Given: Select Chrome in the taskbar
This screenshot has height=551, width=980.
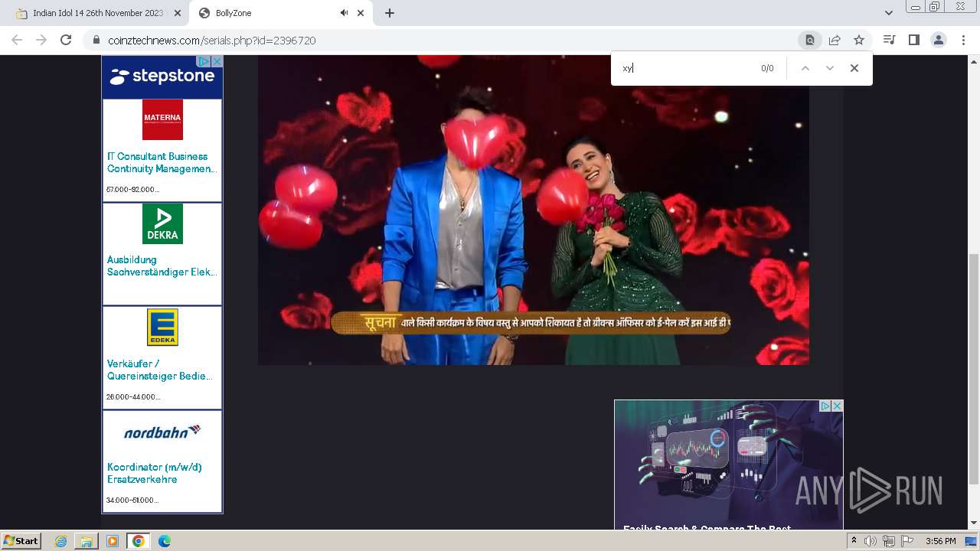Looking at the screenshot, I should pos(138,541).
